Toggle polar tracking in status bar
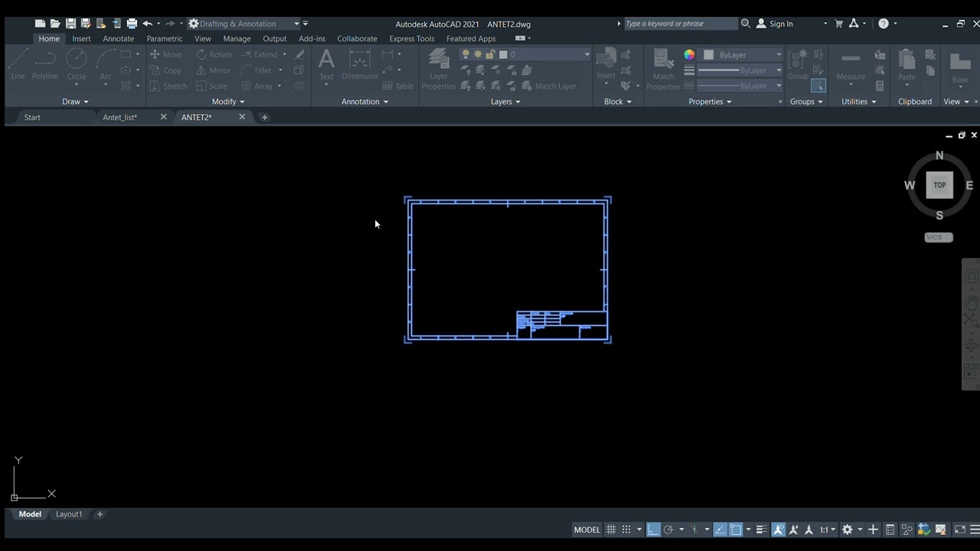The image size is (980, 551). (x=668, y=530)
